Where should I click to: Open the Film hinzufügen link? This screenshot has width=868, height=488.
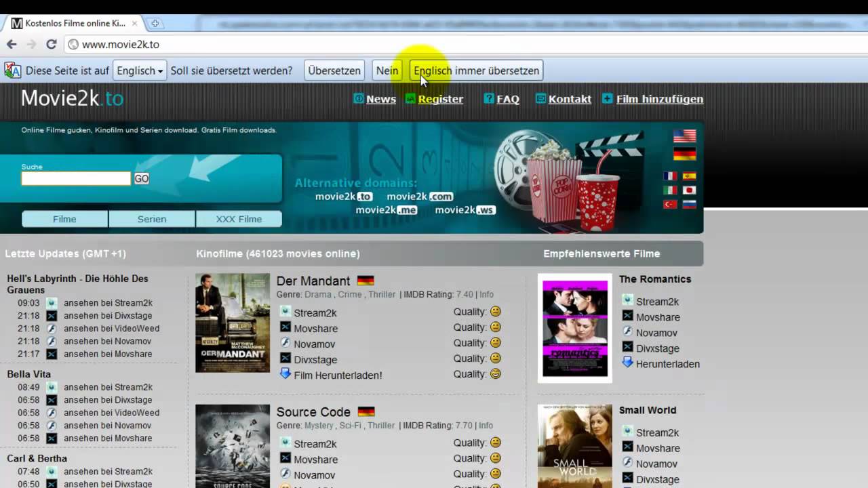coord(660,99)
